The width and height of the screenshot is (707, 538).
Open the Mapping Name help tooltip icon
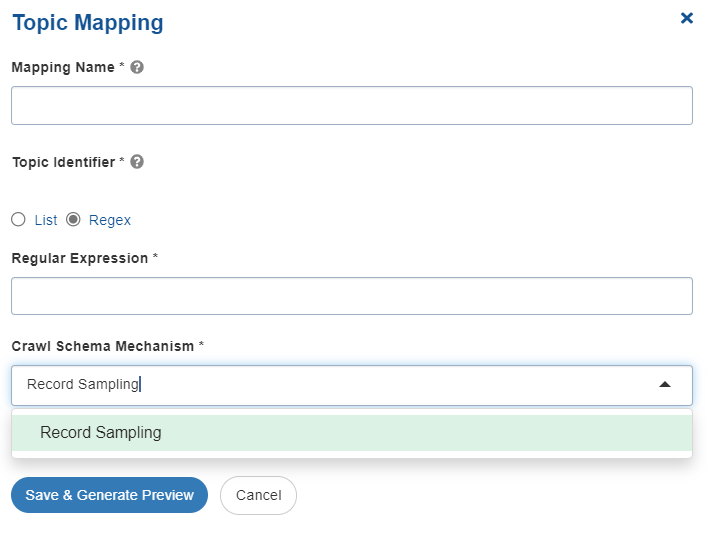137,67
